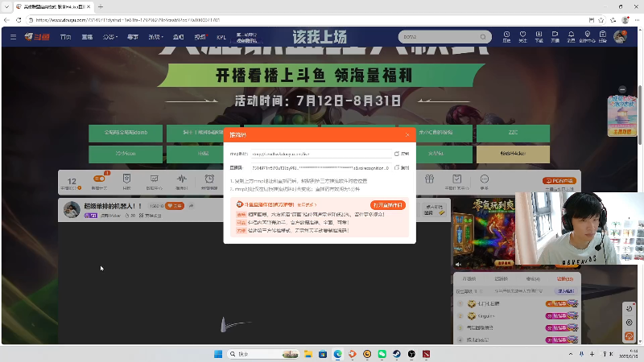Select the tan highlighted streamer button
Screen dimensions: 644x362
coord(513,154)
